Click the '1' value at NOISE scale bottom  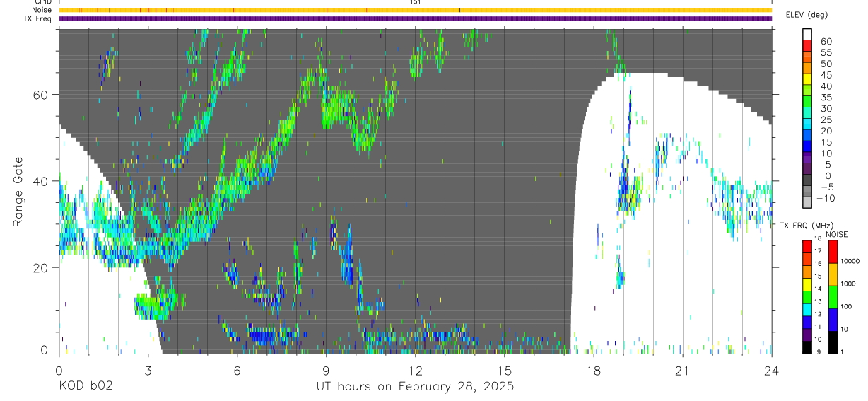point(843,351)
